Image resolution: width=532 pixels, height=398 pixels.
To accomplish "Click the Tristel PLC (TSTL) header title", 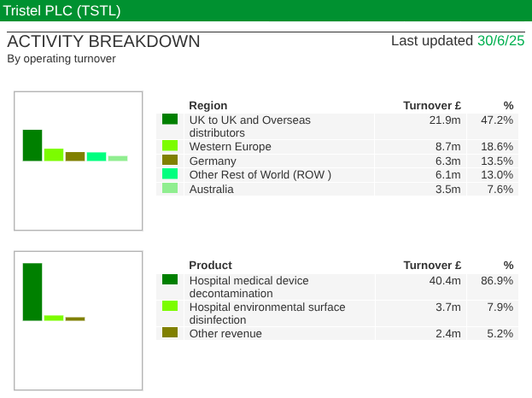I will point(62,11).
